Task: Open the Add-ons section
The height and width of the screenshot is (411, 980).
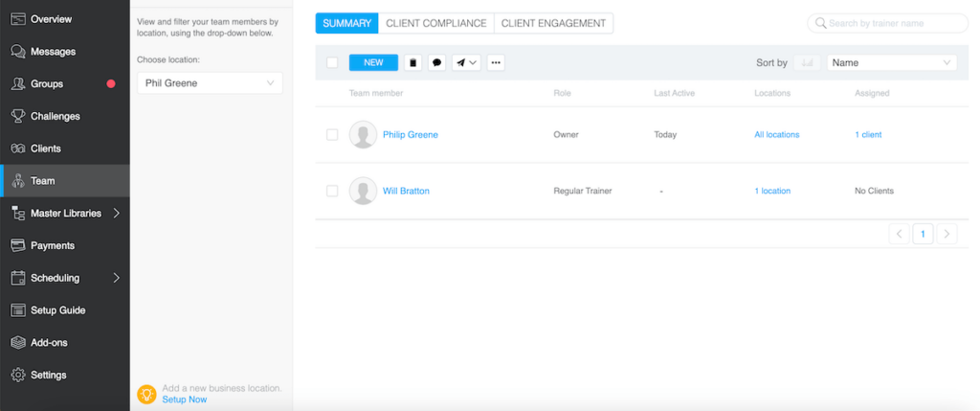Action: (48, 342)
